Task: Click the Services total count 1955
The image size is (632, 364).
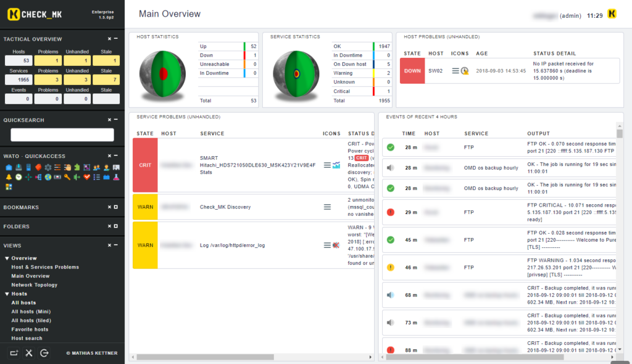Action: [19, 80]
